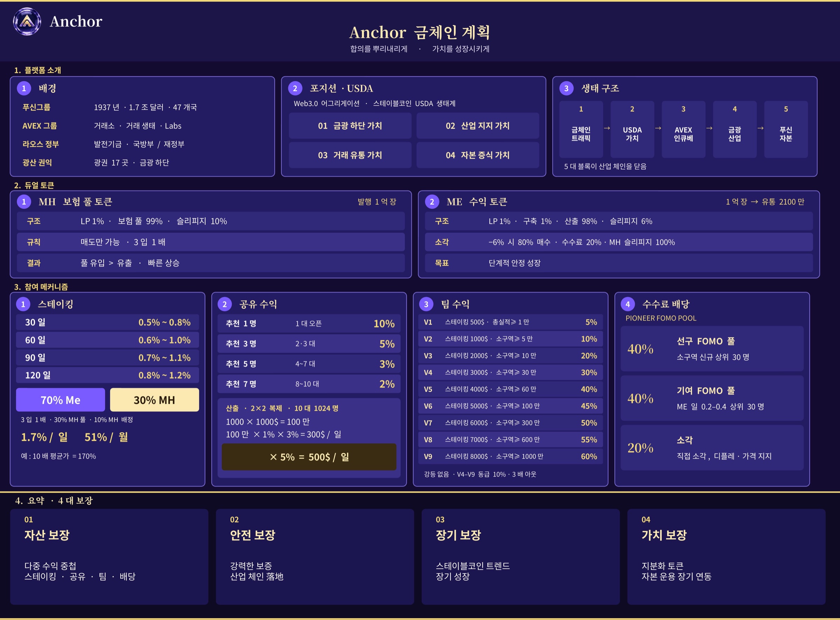Viewport: 840px width, 620px height.
Task: Click the 90 일 staking row
Action: click(108, 357)
